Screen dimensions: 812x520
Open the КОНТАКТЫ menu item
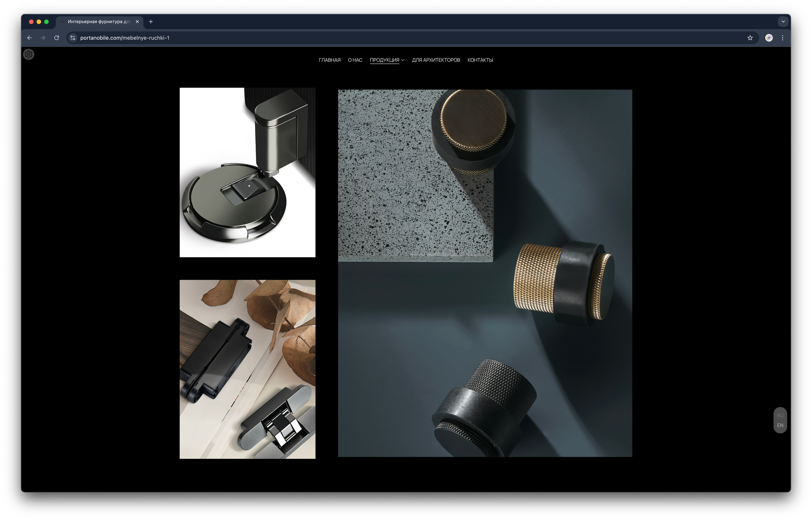[480, 60]
